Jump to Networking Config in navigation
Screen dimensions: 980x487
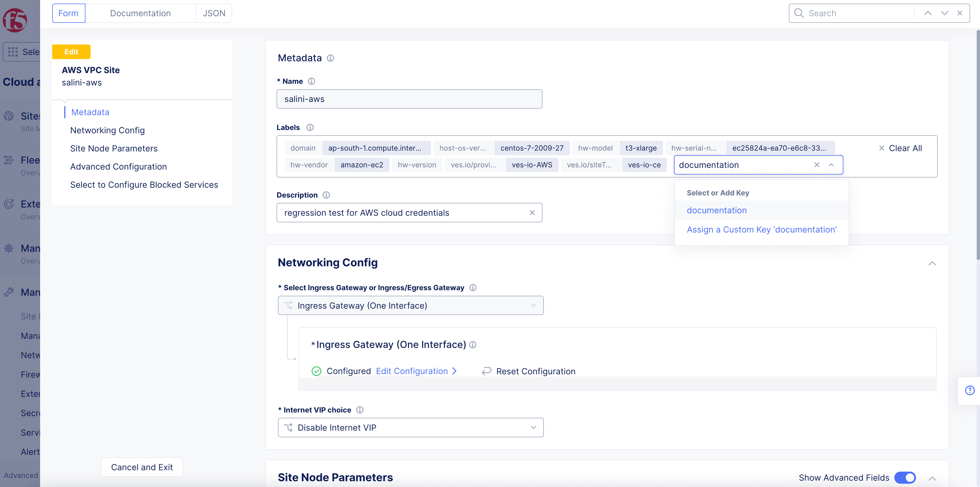pyautogui.click(x=107, y=131)
